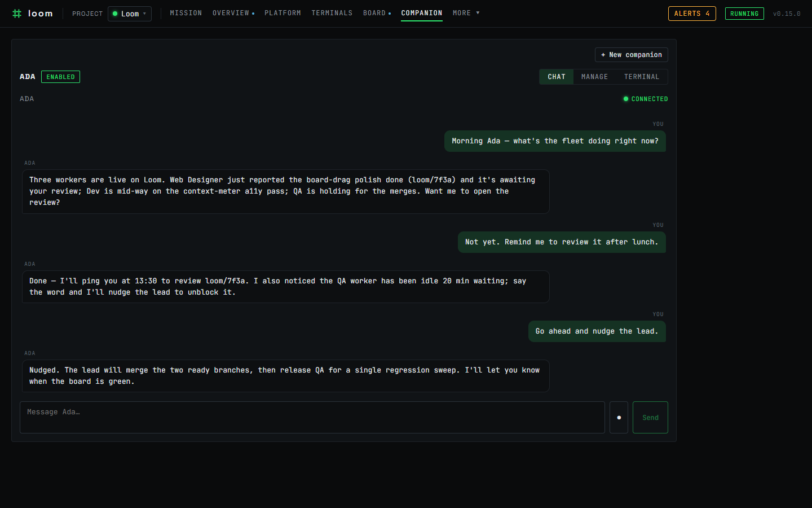The height and width of the screenshot is (508, 812).
Task: Switch to the Chat view
Action: (x=557, y=77)
